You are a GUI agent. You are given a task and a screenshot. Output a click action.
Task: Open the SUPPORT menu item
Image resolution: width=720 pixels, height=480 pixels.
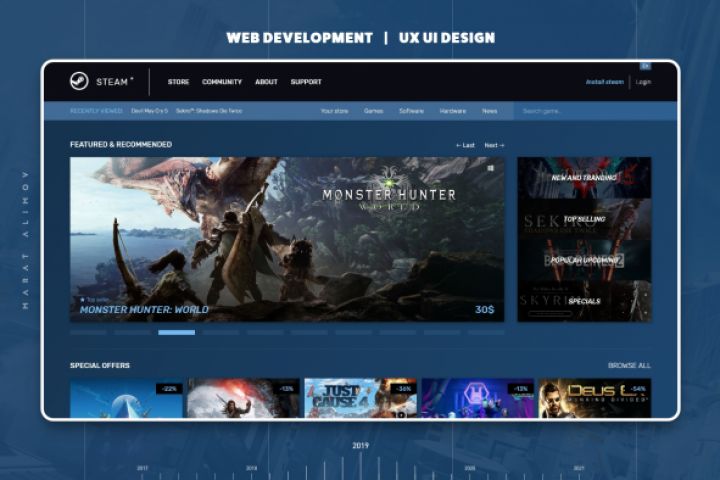306,82
